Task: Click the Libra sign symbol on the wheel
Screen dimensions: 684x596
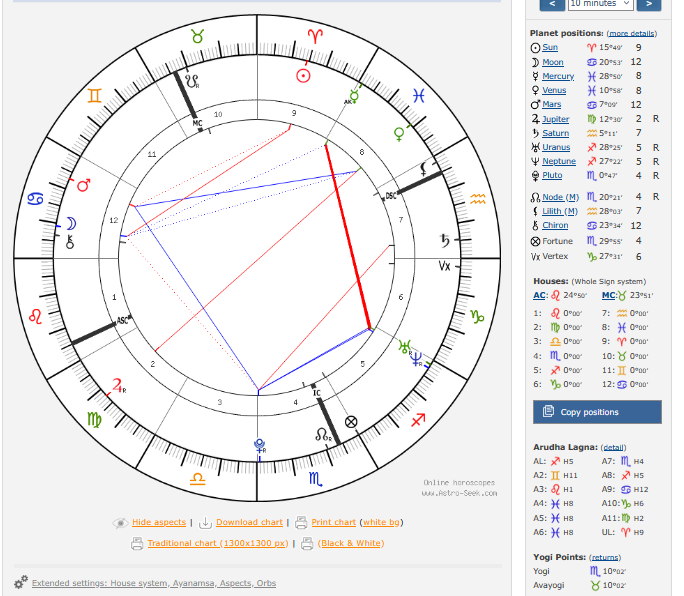Action: [198, 480]
